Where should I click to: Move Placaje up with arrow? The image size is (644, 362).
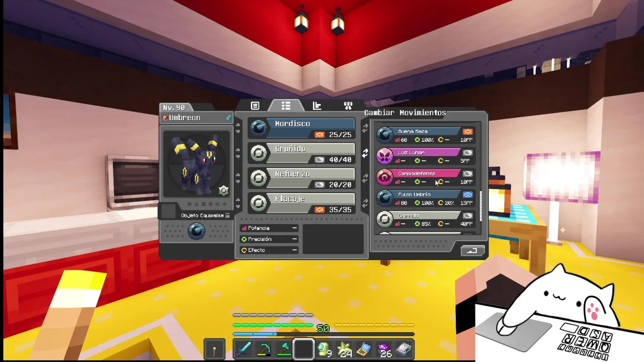[x=238, y=200]
